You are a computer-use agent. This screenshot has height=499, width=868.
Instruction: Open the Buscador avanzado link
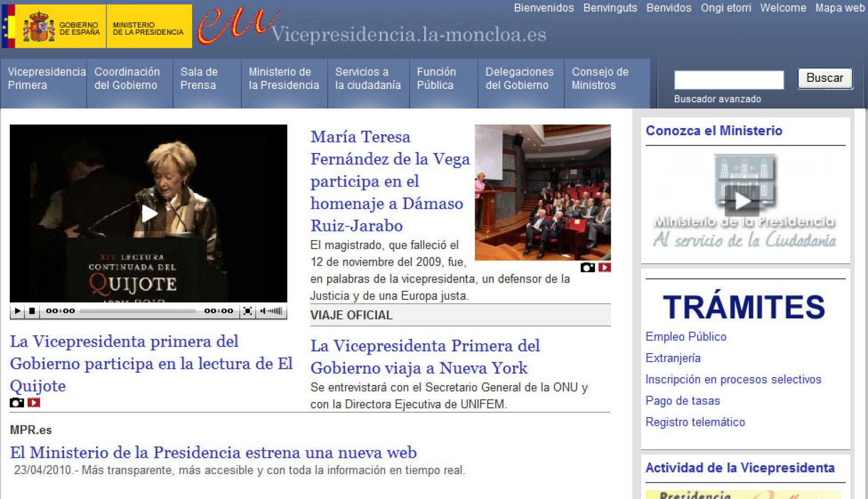coord(717,99)
